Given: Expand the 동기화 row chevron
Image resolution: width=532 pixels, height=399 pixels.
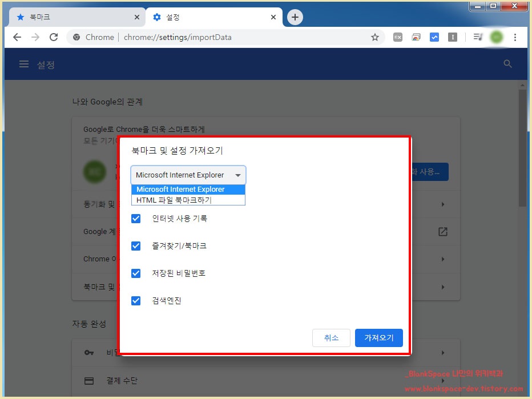Looking at the screenshot, I should [443, 204].
